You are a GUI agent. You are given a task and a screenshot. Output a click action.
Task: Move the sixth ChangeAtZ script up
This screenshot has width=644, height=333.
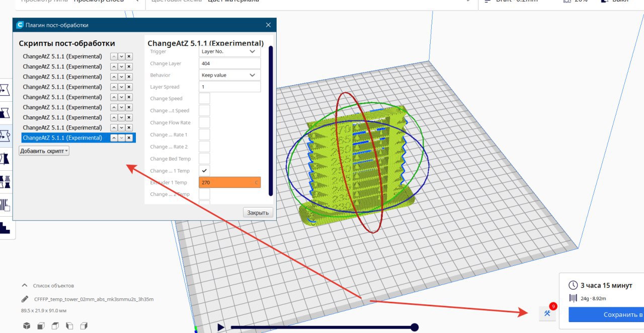click(x=114, y=107)
